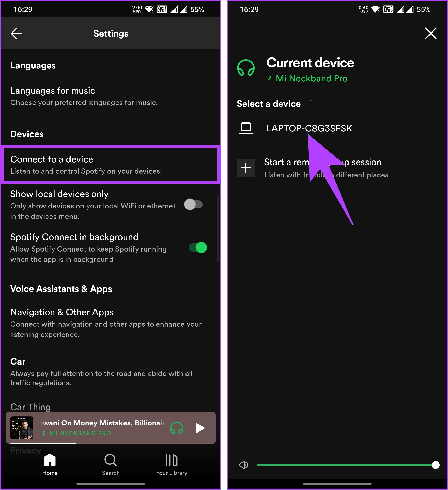Tap the Voice Assistants & Apps heading
This screenshot has height=490, width=448.
point(61,289)
